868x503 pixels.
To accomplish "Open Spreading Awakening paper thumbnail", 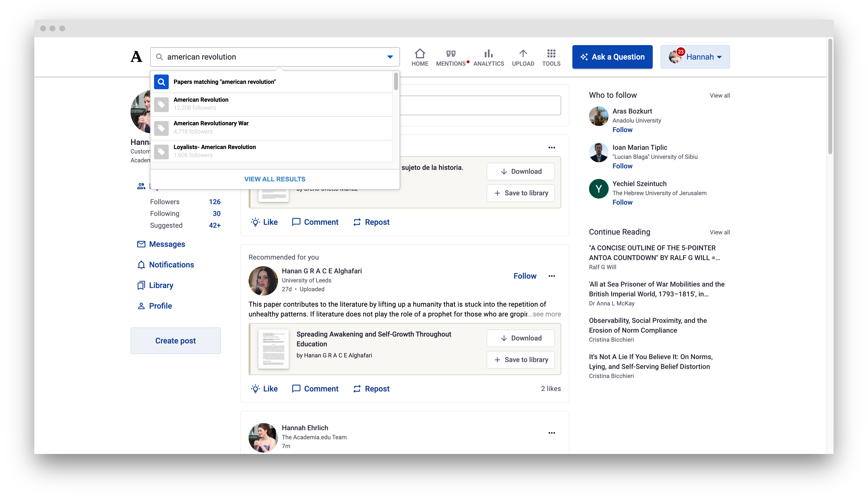I will click(x=274, y=349).
